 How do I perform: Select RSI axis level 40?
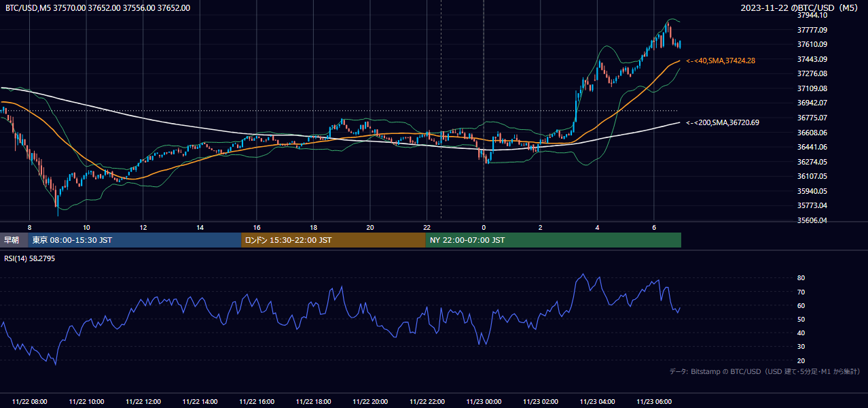point(801,333)
